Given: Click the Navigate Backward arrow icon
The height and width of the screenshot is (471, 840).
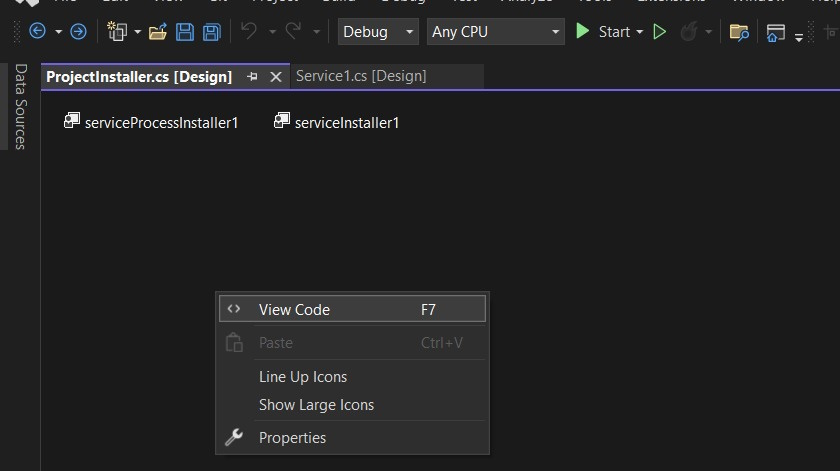Looking at the screenshot, I should click(x=37, y=32).
